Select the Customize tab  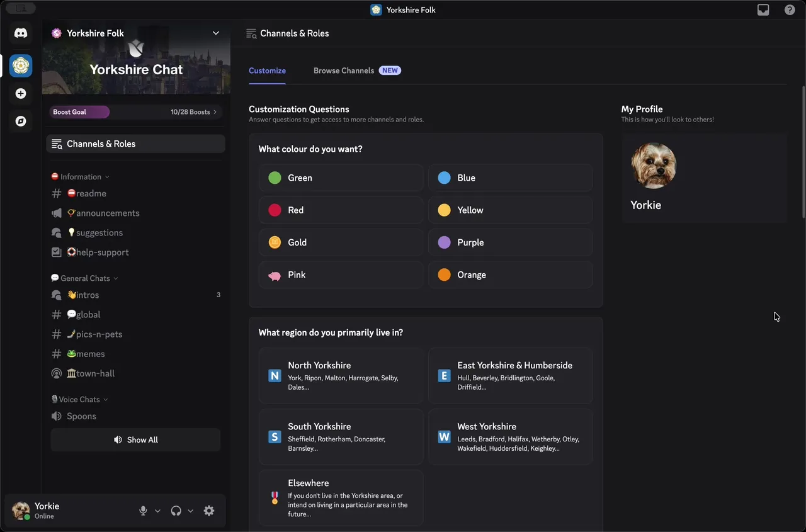[266, 71]
